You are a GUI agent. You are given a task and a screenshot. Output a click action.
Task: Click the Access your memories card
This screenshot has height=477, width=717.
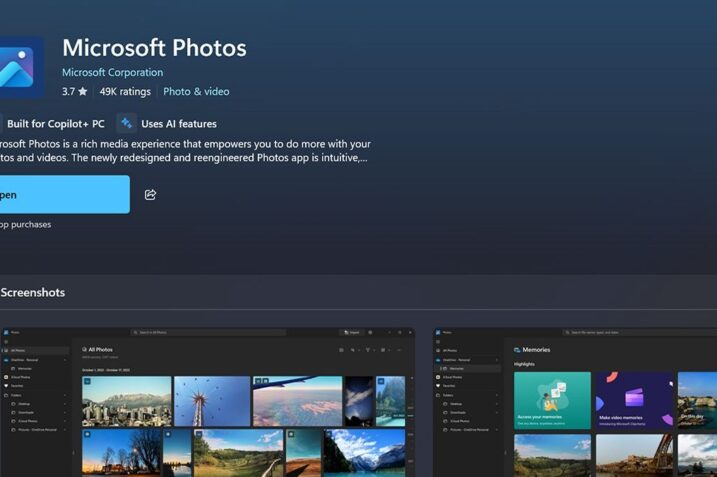(552, 400)
